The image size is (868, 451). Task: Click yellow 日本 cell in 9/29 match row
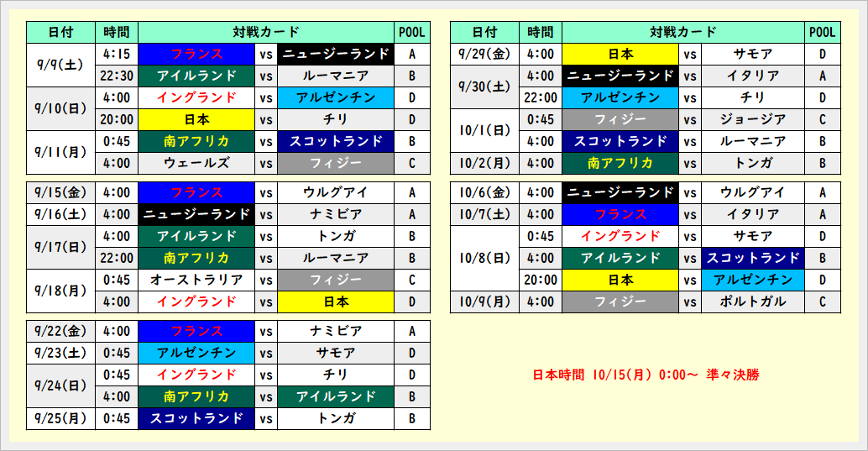pyautogui.click(x=620, y=54)
